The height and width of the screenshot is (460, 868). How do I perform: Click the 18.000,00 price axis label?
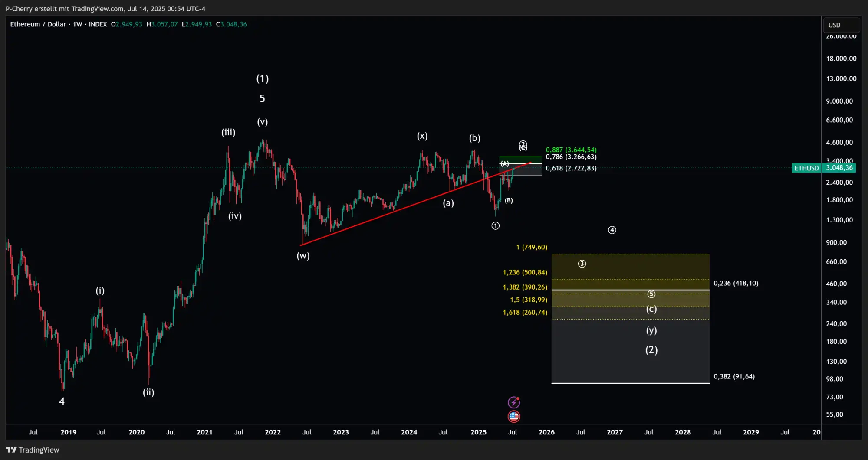[x=841, y=59]
